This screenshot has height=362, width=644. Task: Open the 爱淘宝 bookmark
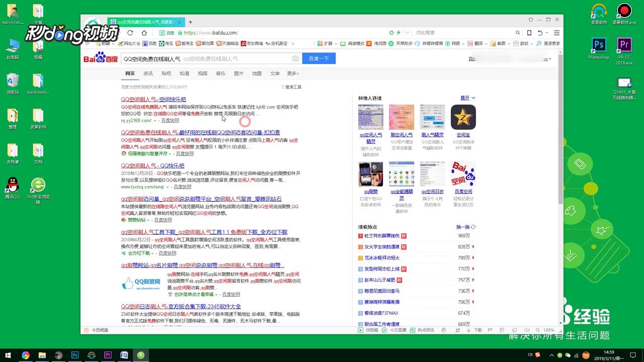[x=185, y=44]
